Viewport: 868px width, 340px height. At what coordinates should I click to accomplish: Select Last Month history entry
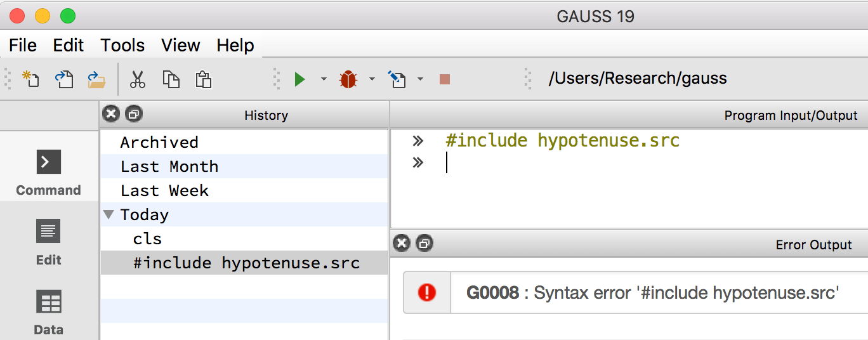tap(244, 166)
